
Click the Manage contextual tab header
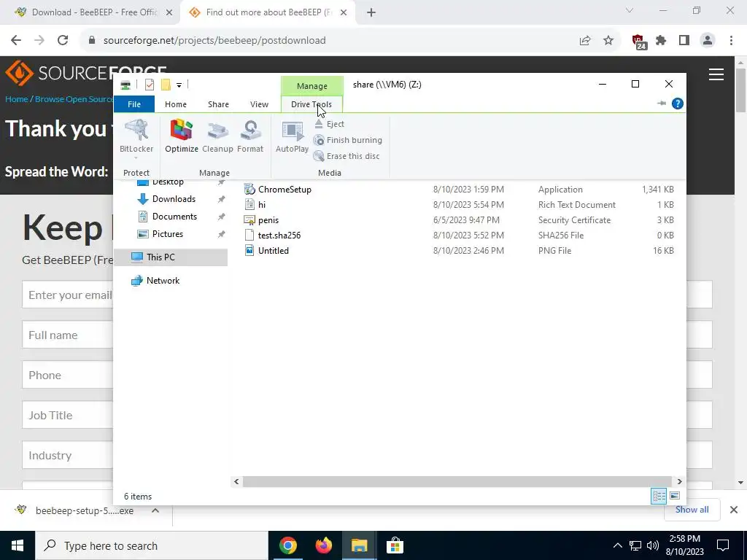[x=312, y=86]
